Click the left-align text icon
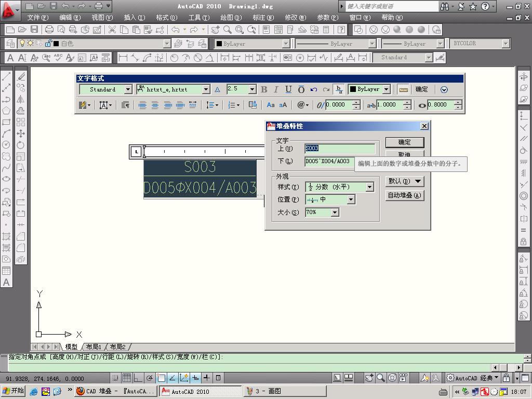This screenshot has width=532, height=399. (x=142, y=105)
